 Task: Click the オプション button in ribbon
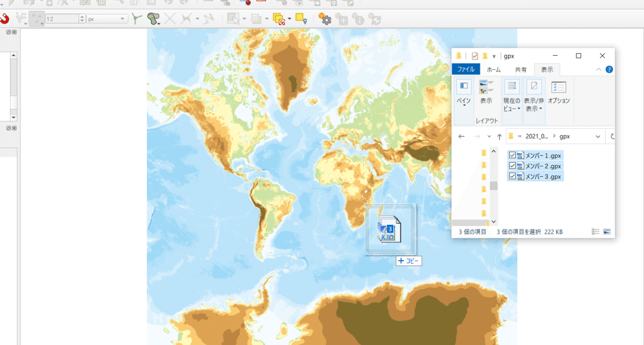(559, 93)
